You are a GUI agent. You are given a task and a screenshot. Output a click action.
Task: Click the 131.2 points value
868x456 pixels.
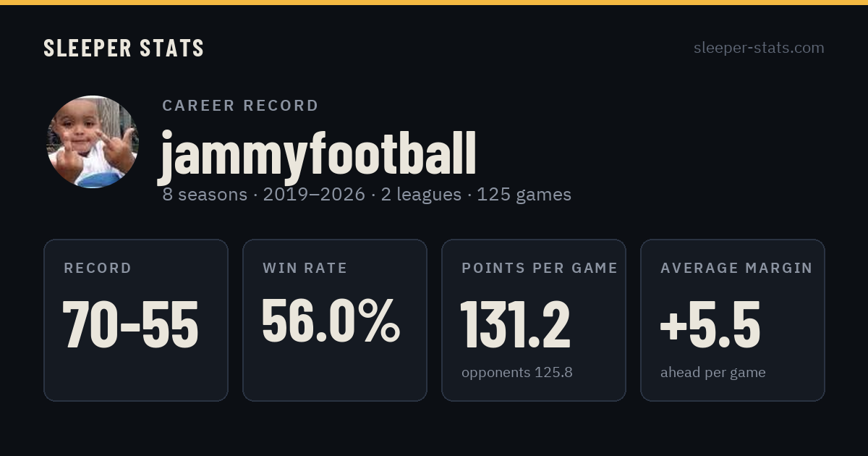pos(516,324)
